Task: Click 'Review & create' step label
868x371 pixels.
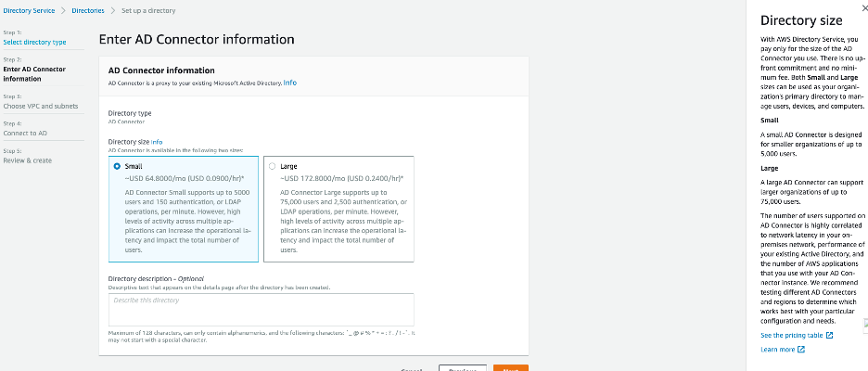Action: click(x=27, y=160)
